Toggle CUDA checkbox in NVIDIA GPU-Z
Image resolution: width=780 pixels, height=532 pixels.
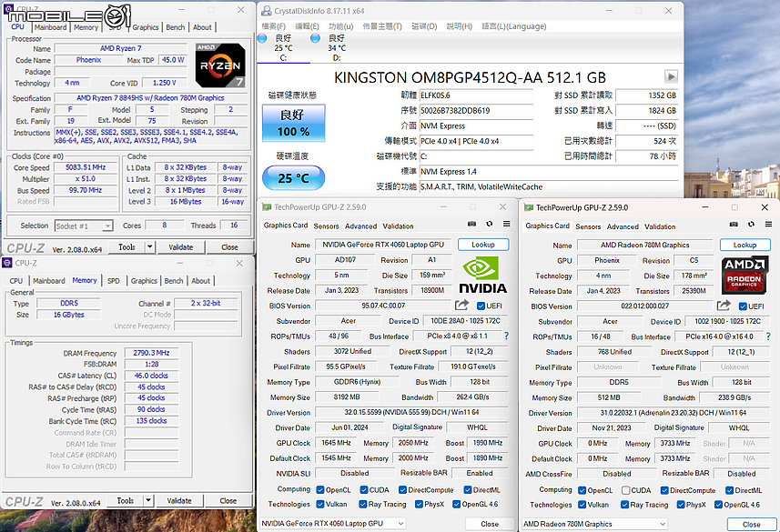pyautogui.click(x=364, y=490)
